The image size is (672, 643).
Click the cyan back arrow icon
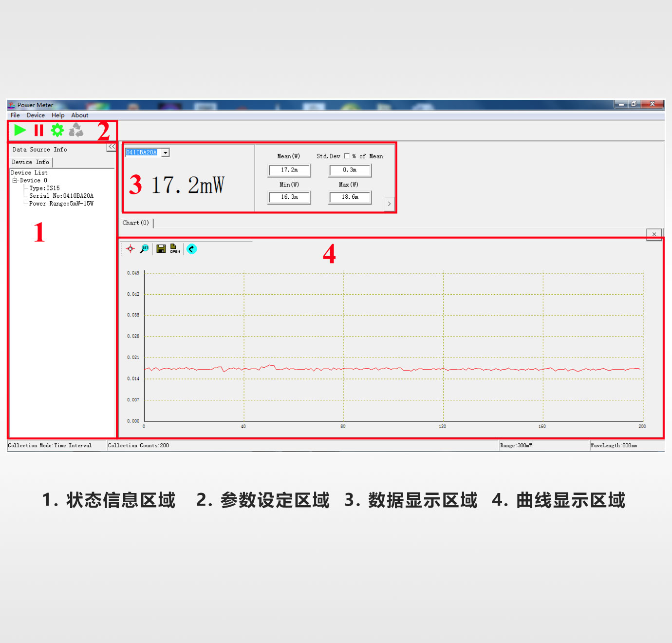(192, 249)
